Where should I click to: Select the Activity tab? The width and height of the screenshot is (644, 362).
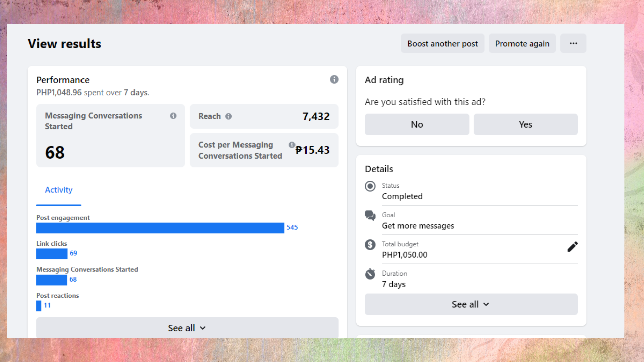[x=59, y=190]
